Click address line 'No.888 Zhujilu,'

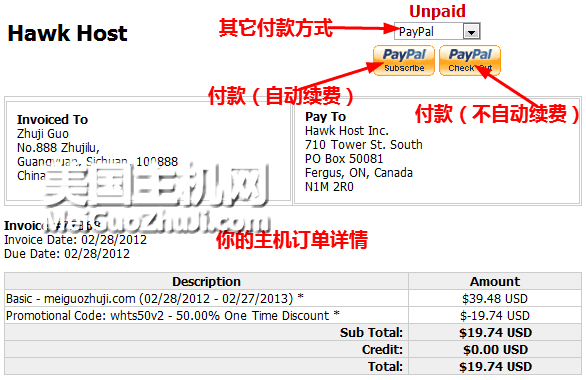pos(58,148)
